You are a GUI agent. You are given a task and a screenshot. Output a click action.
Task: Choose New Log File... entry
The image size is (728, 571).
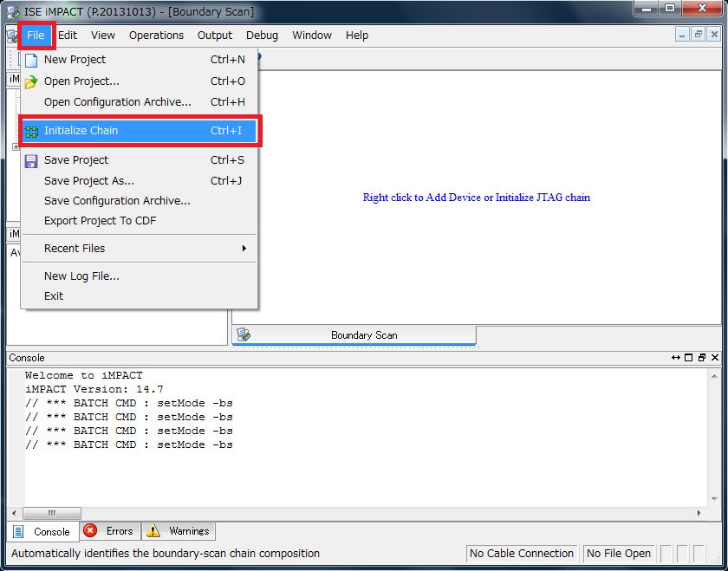[x=140, y=276]
